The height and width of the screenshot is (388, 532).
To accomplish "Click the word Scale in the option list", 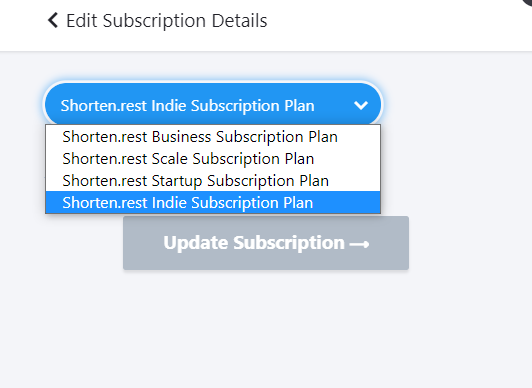I will [170, 159].
